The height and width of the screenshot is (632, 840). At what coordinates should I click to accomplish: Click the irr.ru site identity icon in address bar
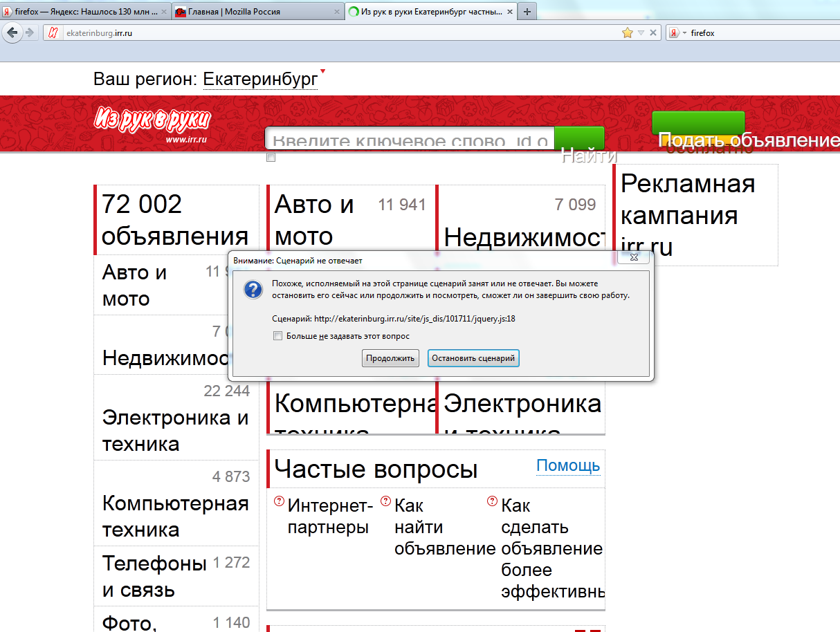(x=53, y=32)
